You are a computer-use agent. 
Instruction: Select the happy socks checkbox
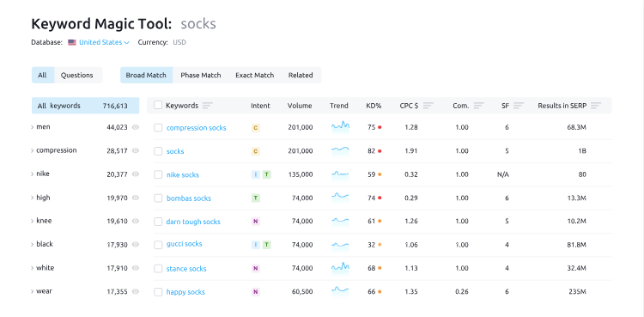158,292
